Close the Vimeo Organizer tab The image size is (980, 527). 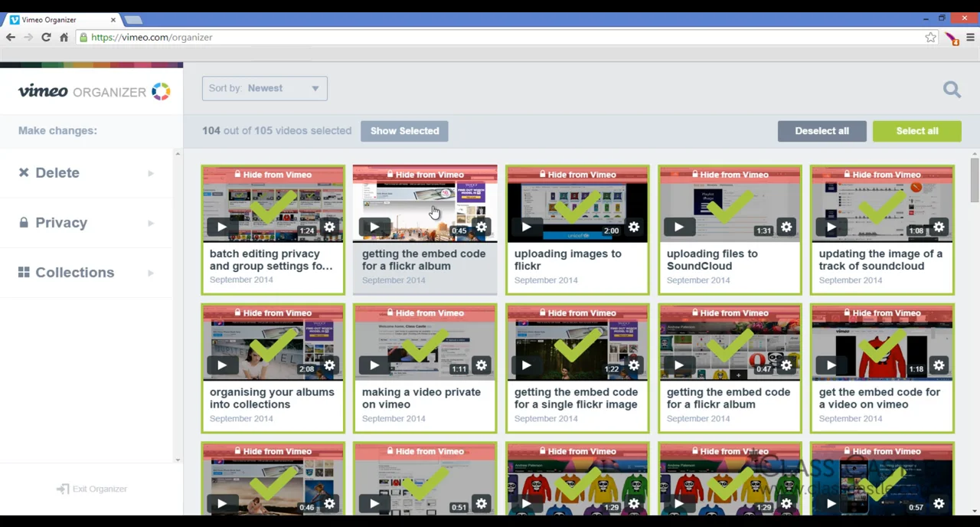click(x=113, y=19)
